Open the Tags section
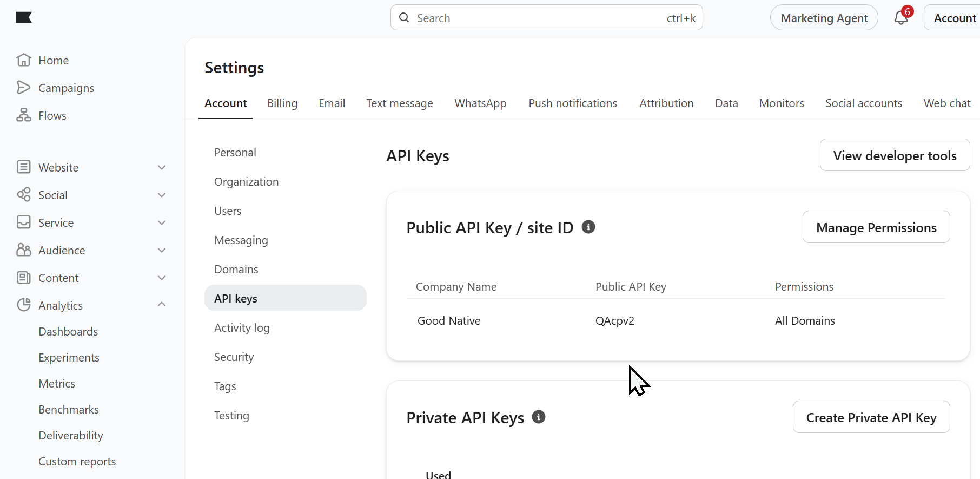 (225, 386)
